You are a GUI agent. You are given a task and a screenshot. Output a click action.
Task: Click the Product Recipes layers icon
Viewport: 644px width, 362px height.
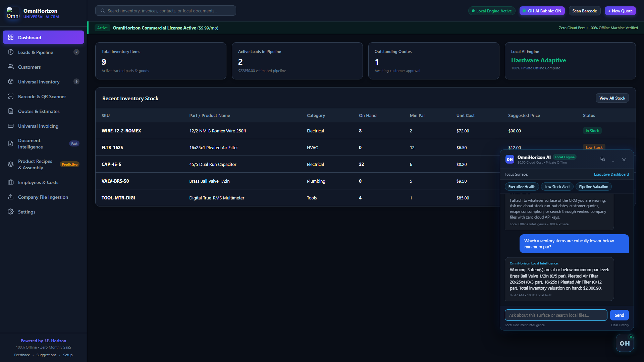[11, 164]
